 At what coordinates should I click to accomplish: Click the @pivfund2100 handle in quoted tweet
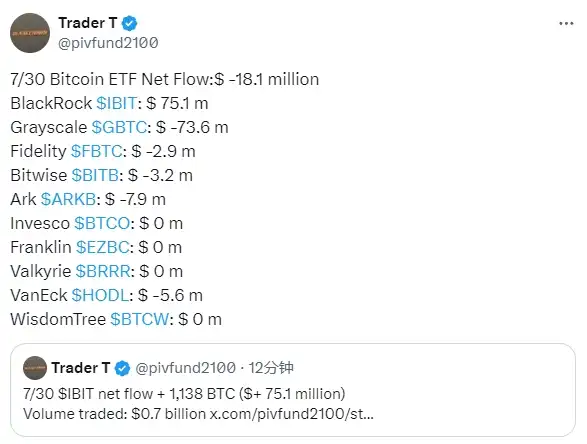[185, 368]
